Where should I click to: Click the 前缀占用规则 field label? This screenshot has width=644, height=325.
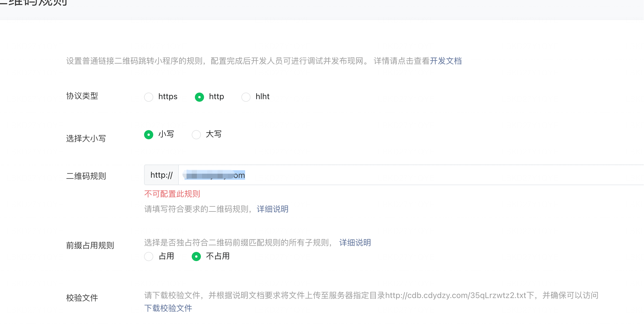90,246
